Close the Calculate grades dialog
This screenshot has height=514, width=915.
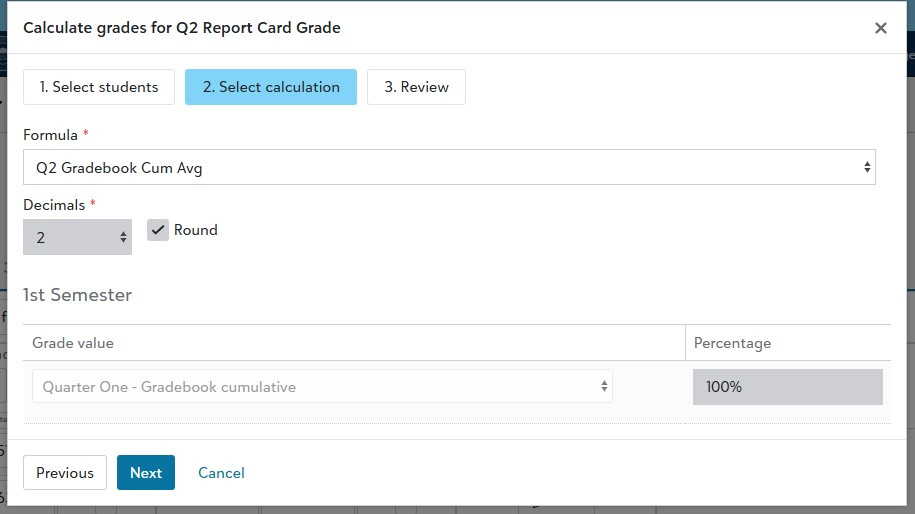(880, 28)
